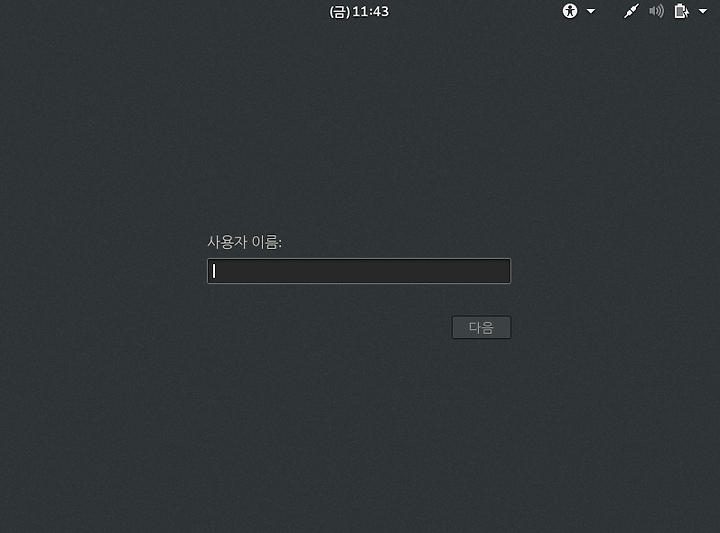Open power options via the battery indicator
Viewport: 720px width, 533px height.
681,11
